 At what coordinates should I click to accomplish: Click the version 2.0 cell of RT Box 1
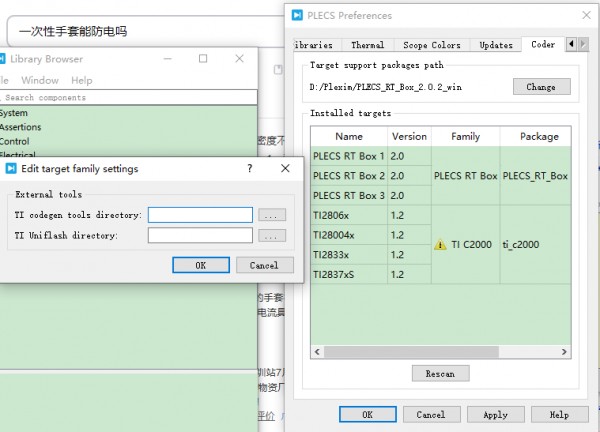(x=409, y=156)
